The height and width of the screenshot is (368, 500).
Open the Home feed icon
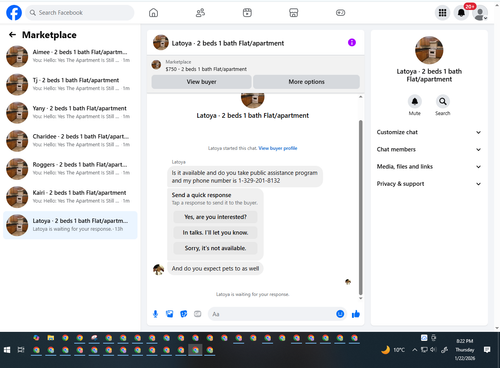click(153, 13)
